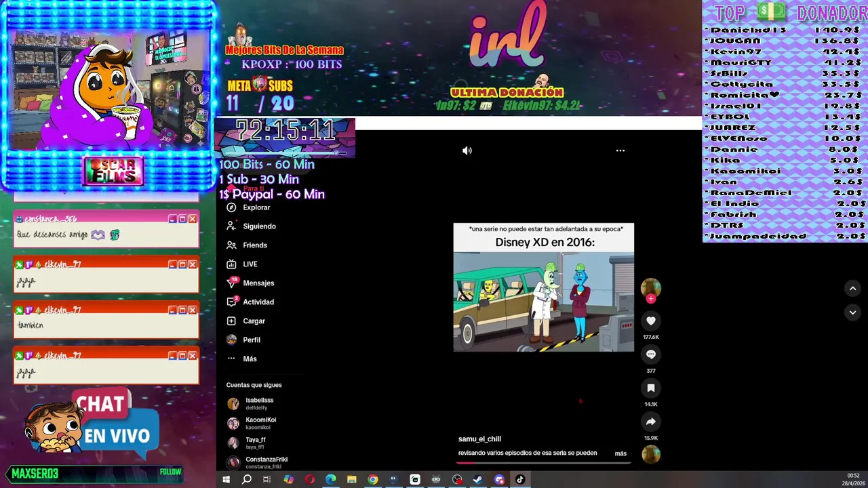The image size is (868, 488).
Task: Click the Friends people icon
Action: click(231, 245)
